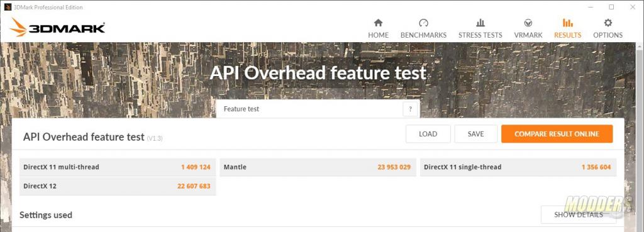Select the Feature test field
The height and width of the screenshot is (232, 644).
[x=318, y=109]
